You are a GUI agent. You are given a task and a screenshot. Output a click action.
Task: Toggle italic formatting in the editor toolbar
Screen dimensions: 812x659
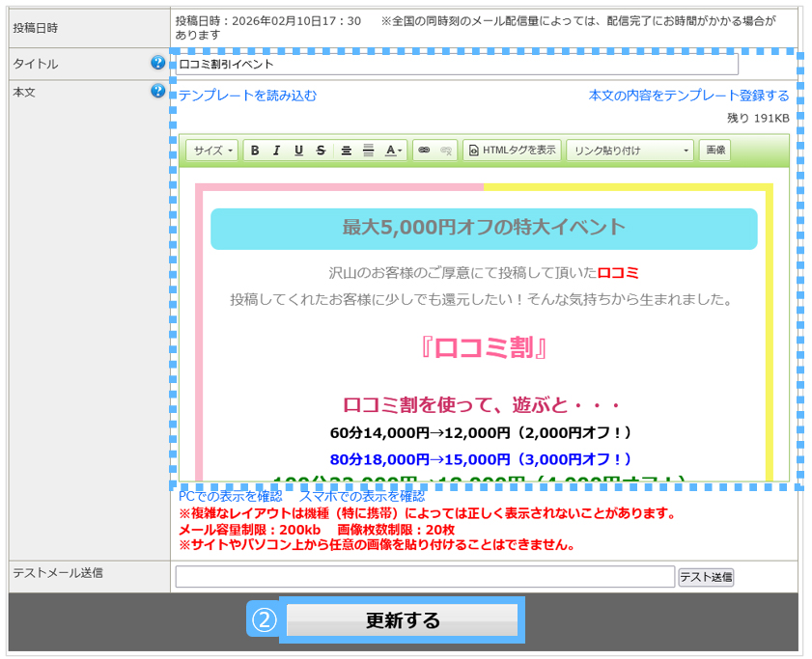pyautogui.click(x=276, y=151)
